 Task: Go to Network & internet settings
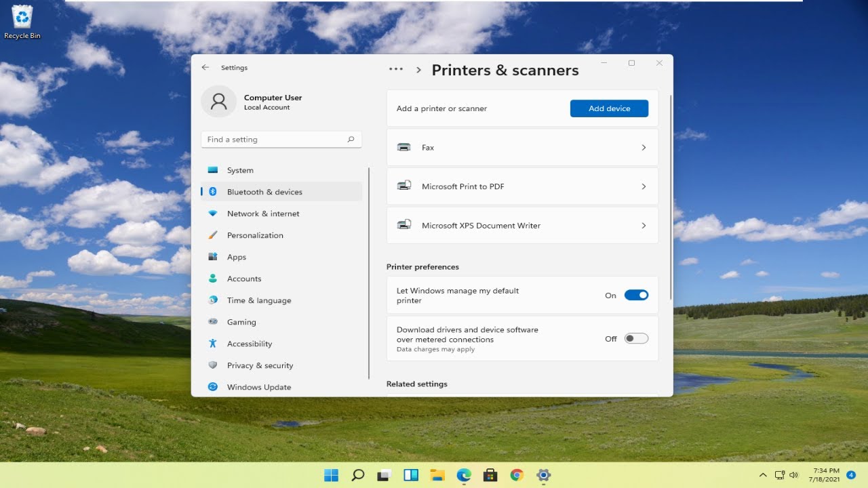click(x=281, y=213)
